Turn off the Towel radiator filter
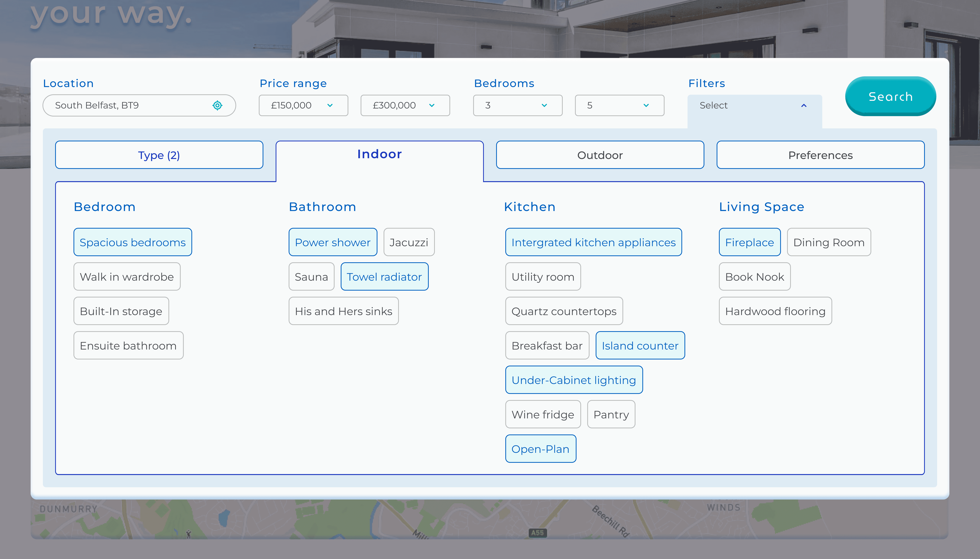980x559 pixels. point(384,277)
